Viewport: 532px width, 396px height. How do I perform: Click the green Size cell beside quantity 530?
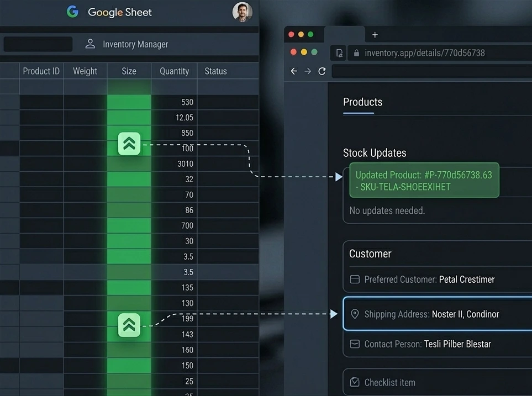tap(129, 102)
